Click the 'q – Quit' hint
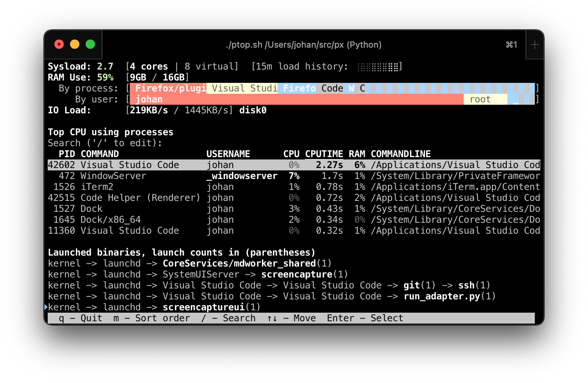The image size is (588, 383). point(81,318)
